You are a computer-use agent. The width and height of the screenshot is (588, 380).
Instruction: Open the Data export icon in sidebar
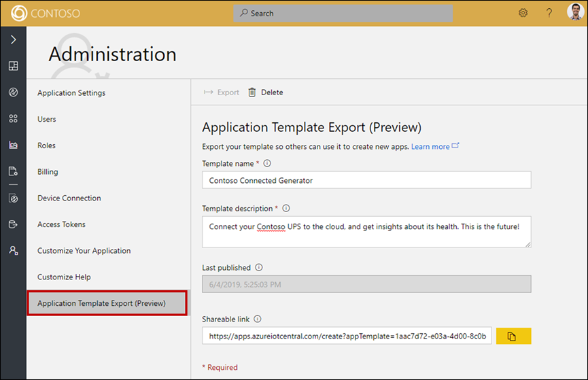[14, 224]
